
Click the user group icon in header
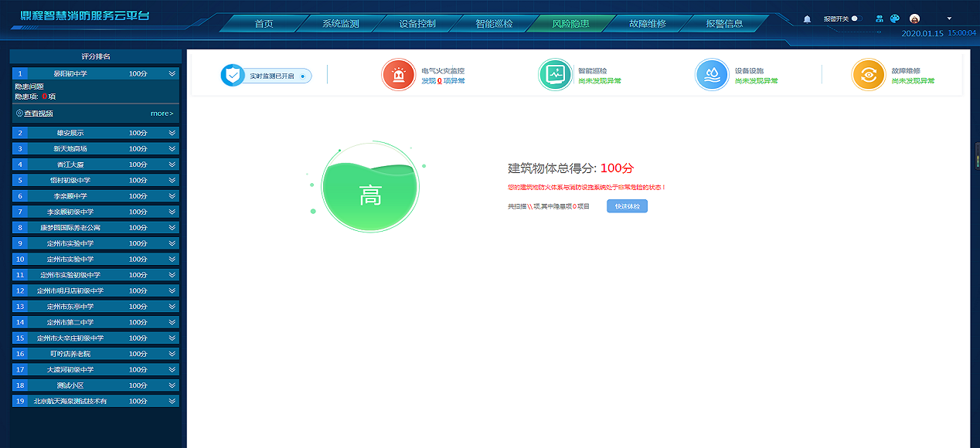click(880, 19)
